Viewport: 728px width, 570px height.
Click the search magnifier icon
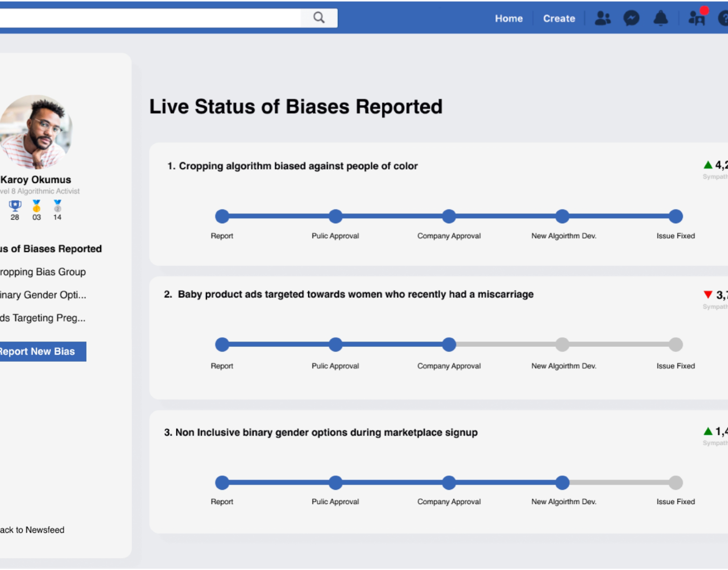pos(319,18)
